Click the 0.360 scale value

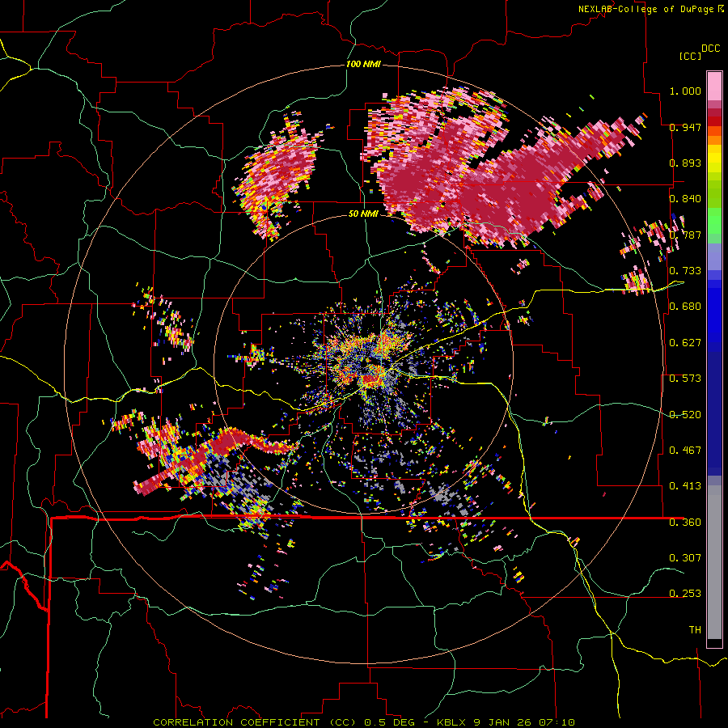(x=685, y=523)
